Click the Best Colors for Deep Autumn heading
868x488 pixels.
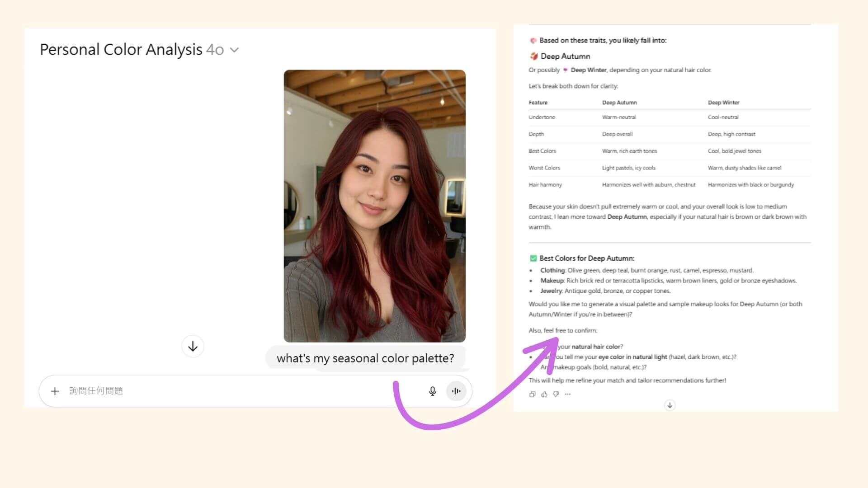pyautogui.click(x=586, y=258)
